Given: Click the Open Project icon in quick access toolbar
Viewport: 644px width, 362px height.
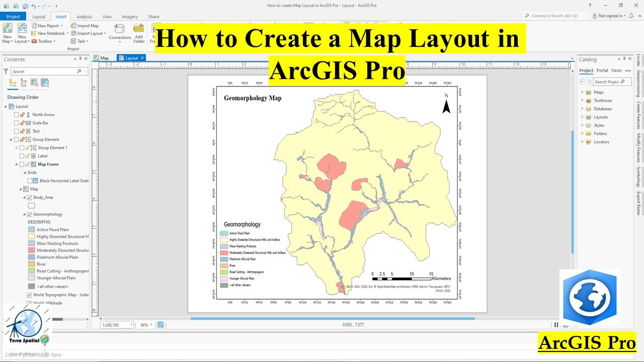Looking at the screenshot, I should 16,6.
